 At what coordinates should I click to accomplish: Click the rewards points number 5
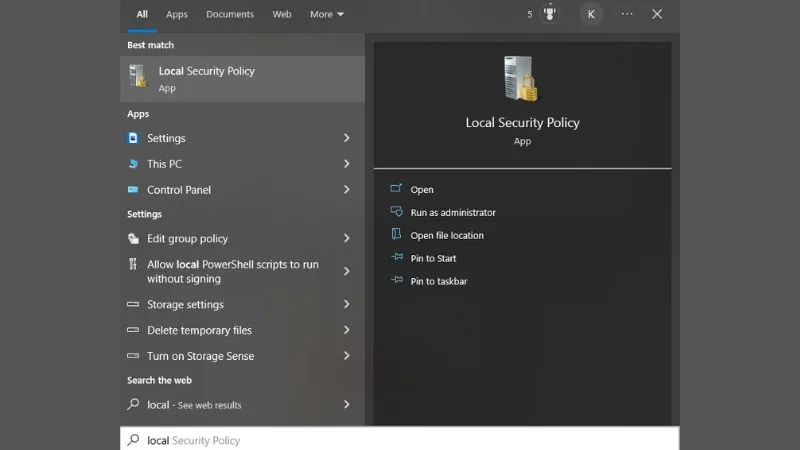(x=530, y=14)
